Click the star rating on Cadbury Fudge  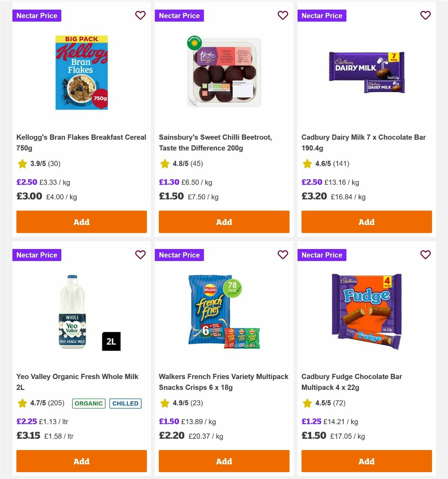307,403
